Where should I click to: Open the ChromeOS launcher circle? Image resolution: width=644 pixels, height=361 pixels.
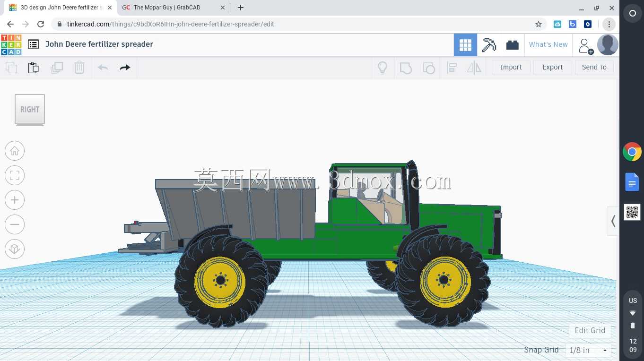(632, 13)
